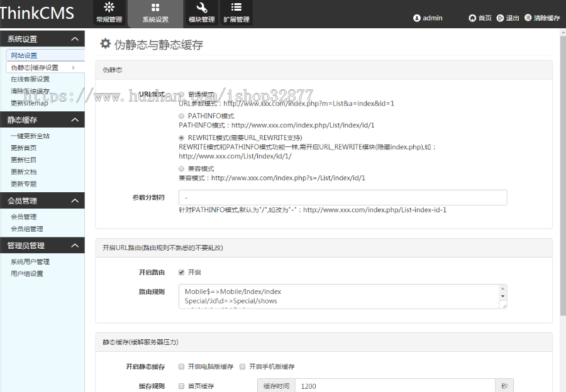Open 系统用户管理 sidebar item
566x392 pixels.
tap(30, 261)
